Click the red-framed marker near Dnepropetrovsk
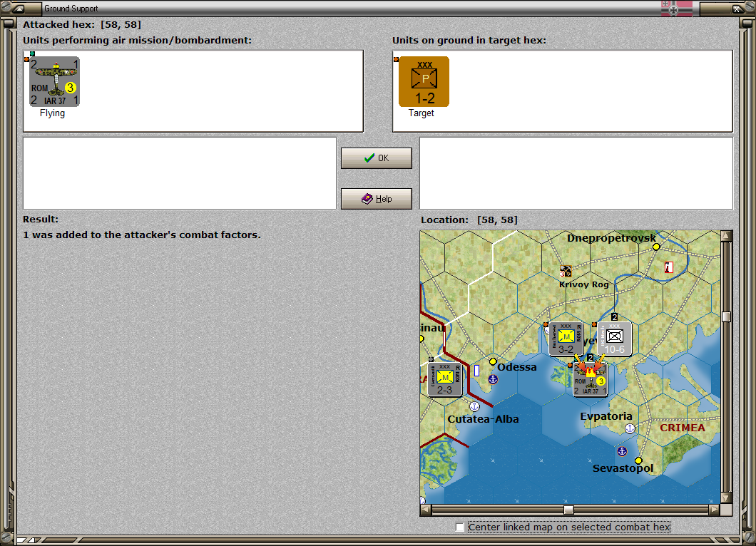Screen dimensions: 756x546 point(669,267)
